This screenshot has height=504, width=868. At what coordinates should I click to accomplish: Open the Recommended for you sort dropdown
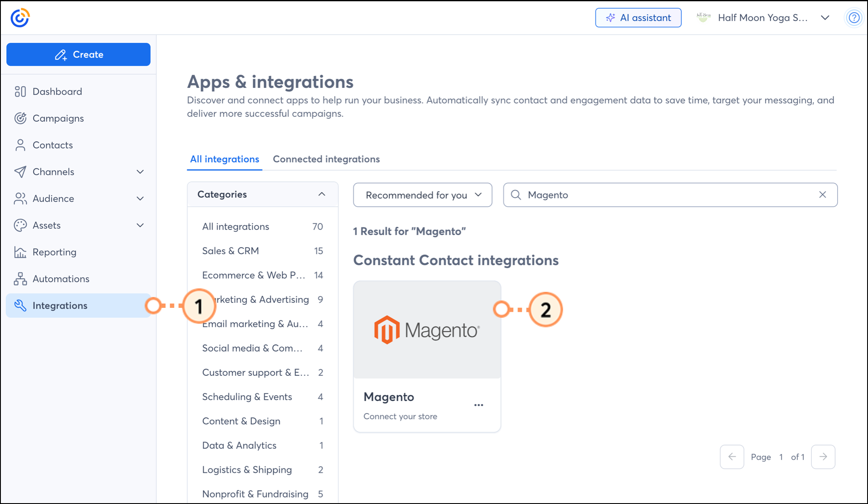pyautogui.click(x=422, y=195)
